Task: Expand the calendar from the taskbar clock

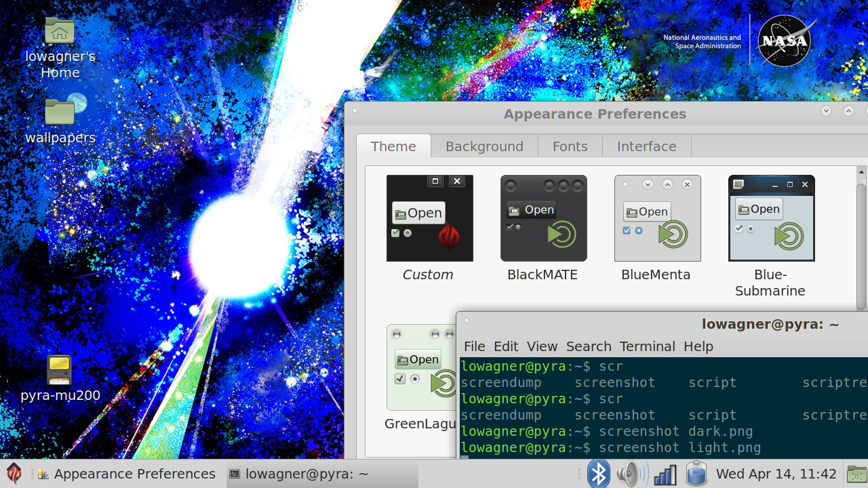Action: point(776,474)
